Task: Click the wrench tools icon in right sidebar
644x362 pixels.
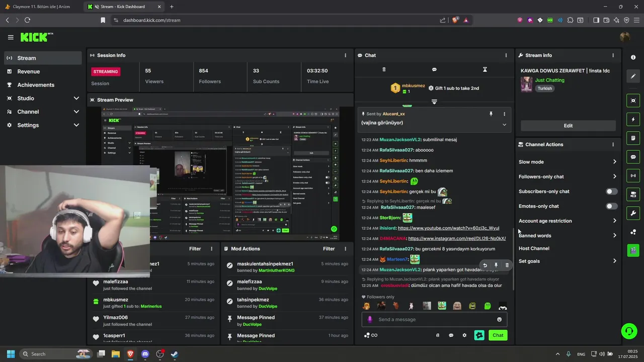Action: (633, 213)
